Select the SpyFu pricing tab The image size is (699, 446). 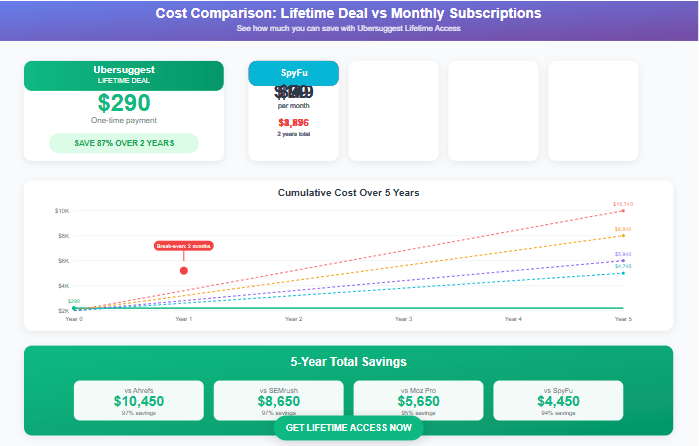pos(294,73)
